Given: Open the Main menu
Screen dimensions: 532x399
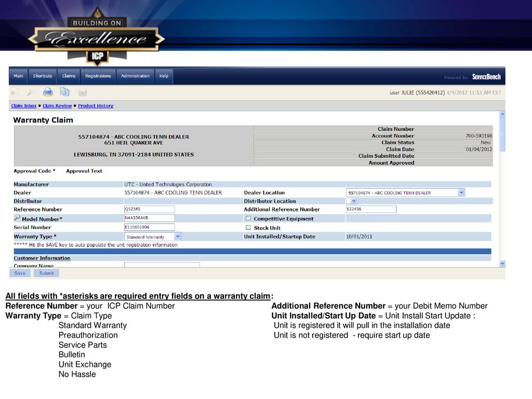Looking at the screenshot, I should (18, 76).
